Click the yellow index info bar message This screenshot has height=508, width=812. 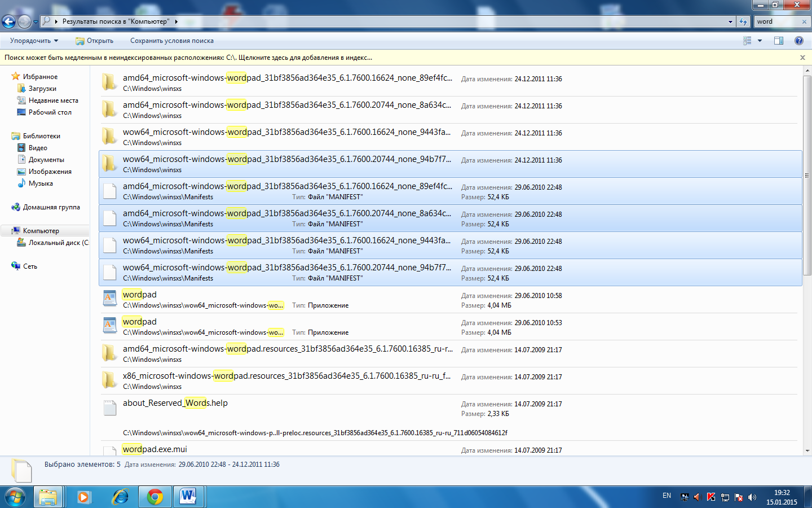click(188, 58)
